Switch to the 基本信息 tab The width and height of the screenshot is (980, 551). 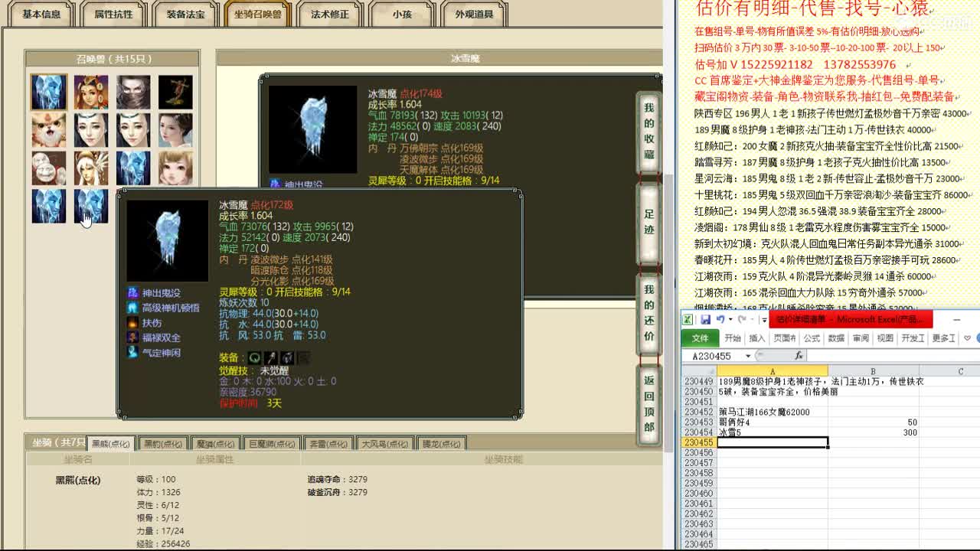tap(41, 14)
